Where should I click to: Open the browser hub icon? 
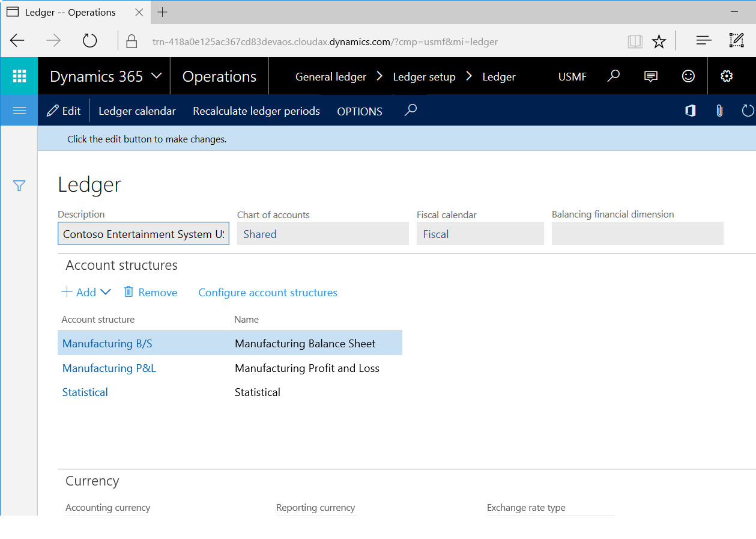(704, 41)
